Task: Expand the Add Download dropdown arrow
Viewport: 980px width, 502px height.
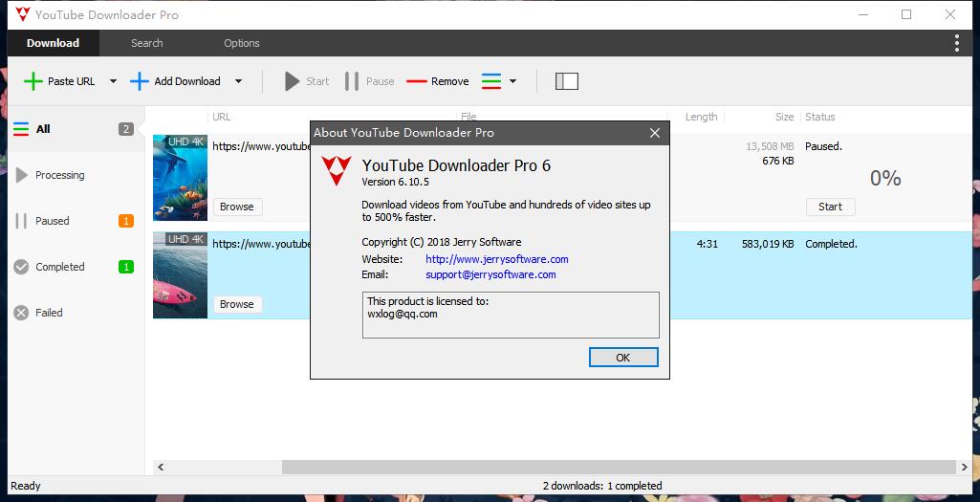Action: [238, 81]
